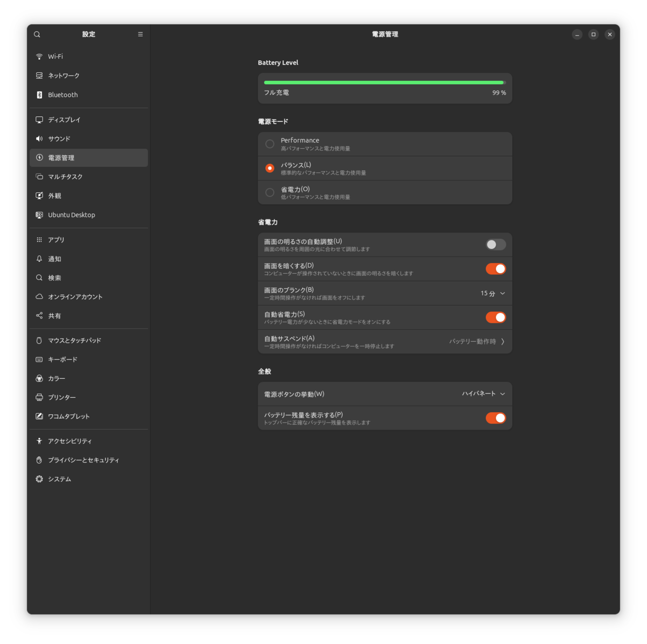Click the green battery level bar
This screenshot has height=644, width=647.
[384, 82]
